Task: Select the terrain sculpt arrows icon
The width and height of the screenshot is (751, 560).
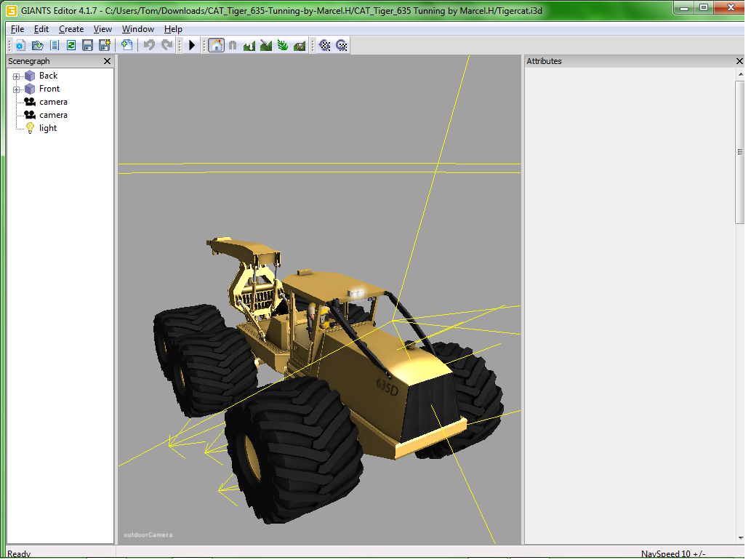Action: point(249,46)
